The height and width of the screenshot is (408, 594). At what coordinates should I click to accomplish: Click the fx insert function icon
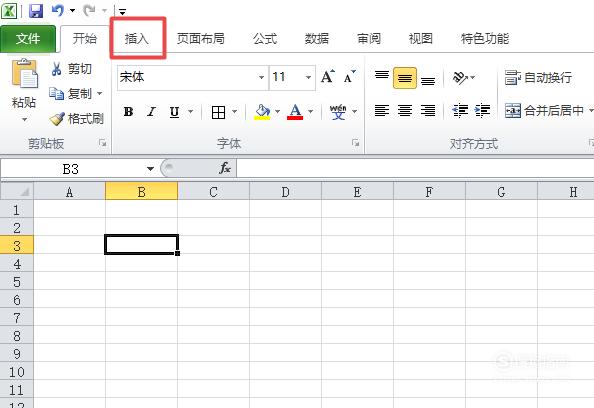(x=225, y=168)
